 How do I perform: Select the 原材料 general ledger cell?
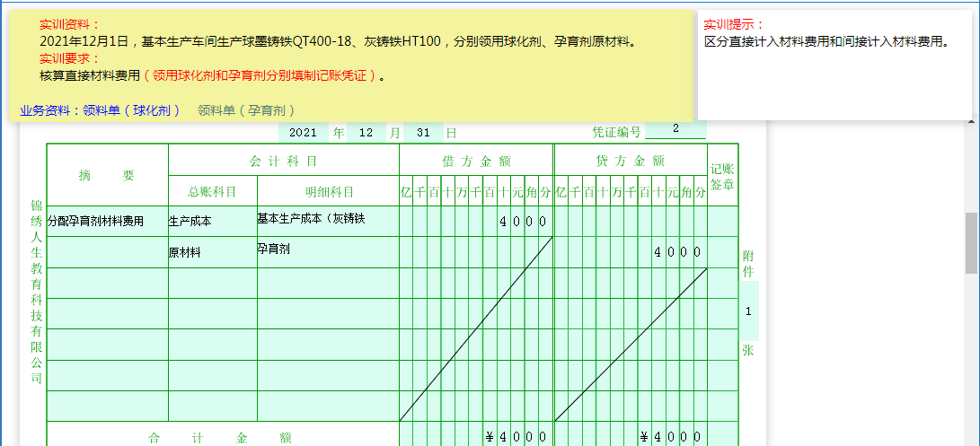pyautogui.click(x=213, y=252)
